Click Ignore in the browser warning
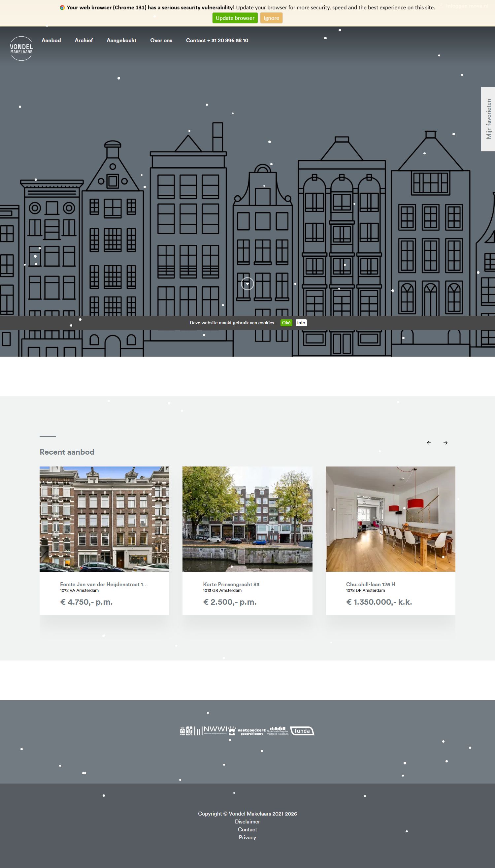This screenshot has height=868, width=495. coord(271,18)
